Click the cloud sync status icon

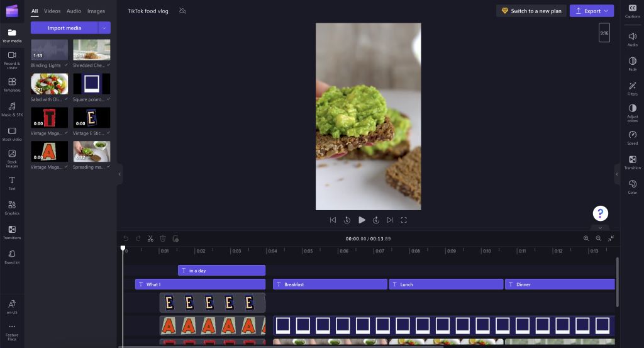(x=183, y=11)
